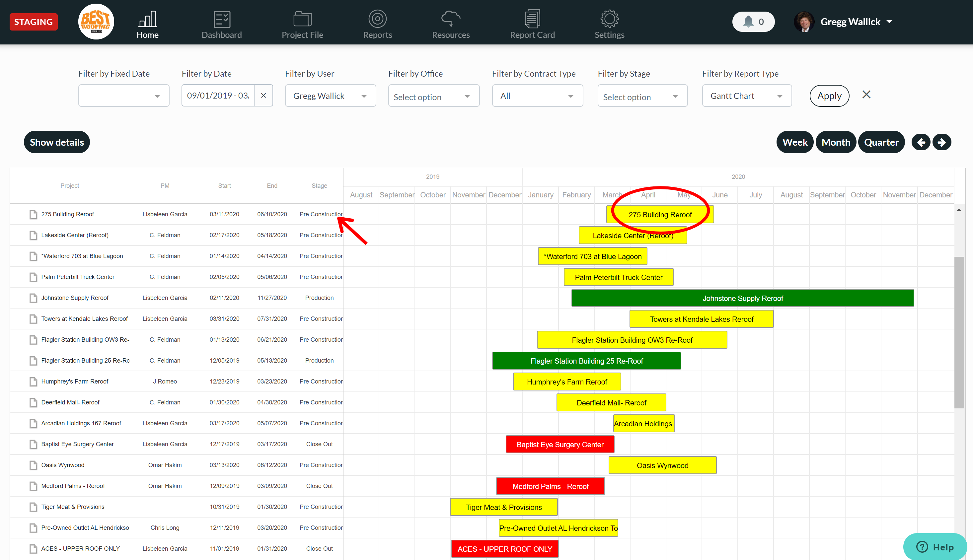
Task: Open the Dashboard section
Action: point(222,24)
